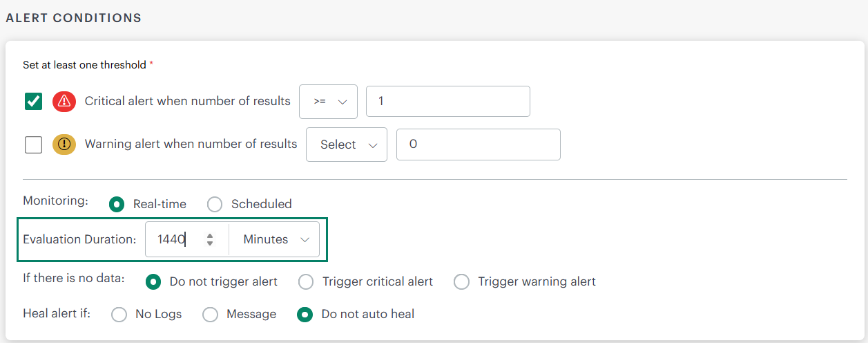This screenshot has height=343, width=868.
Task: Uncheck the Critical alert checkbox
Action: pos(33,102)
